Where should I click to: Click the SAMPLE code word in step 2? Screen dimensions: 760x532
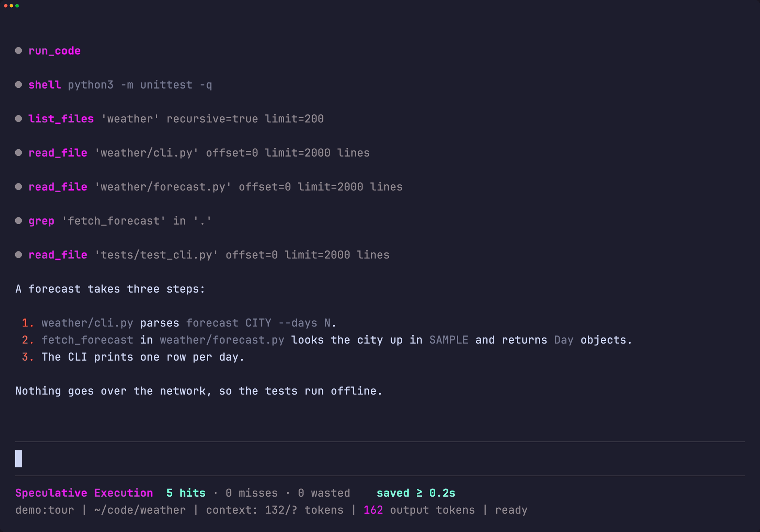pyautogui.click(x=449, y=340)
